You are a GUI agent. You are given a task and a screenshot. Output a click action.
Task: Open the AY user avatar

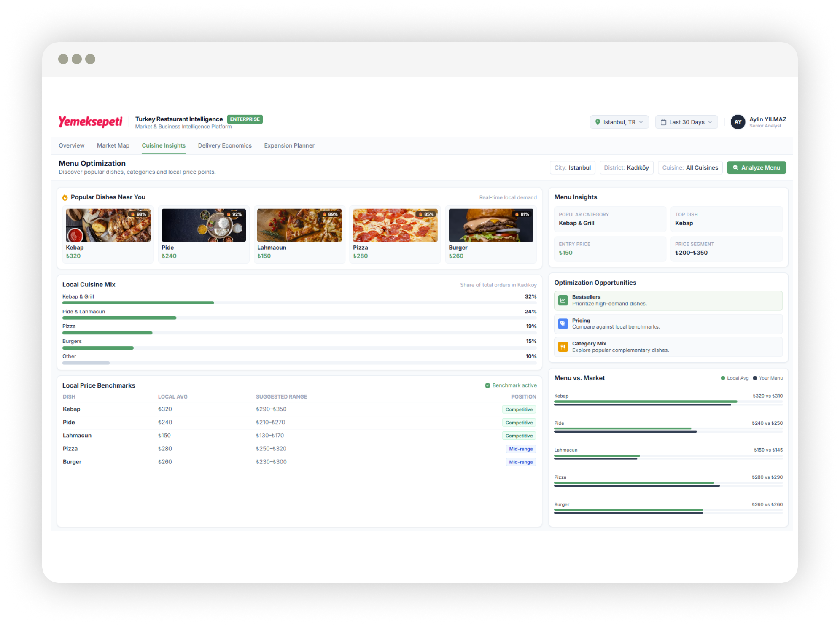(x=738, y=122)
